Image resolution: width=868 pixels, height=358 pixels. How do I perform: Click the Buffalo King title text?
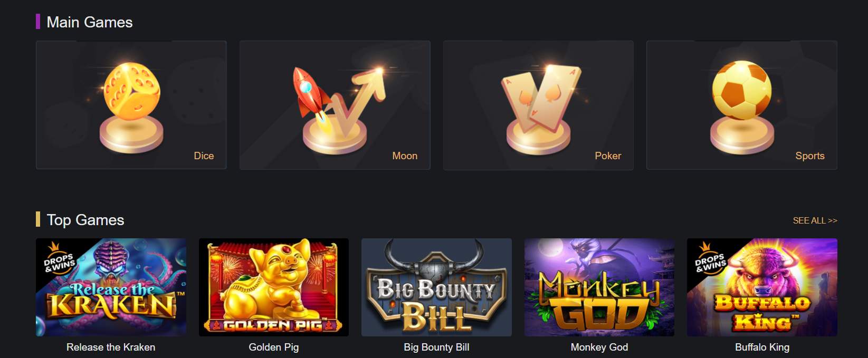[762, 347]
